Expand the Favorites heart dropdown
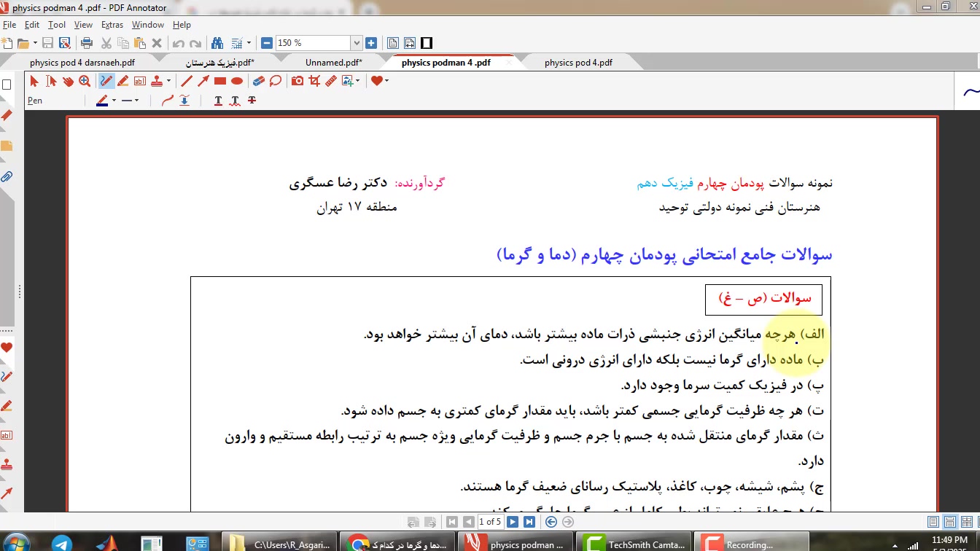This screenshot has height=551, width=980. click(386, 81)
